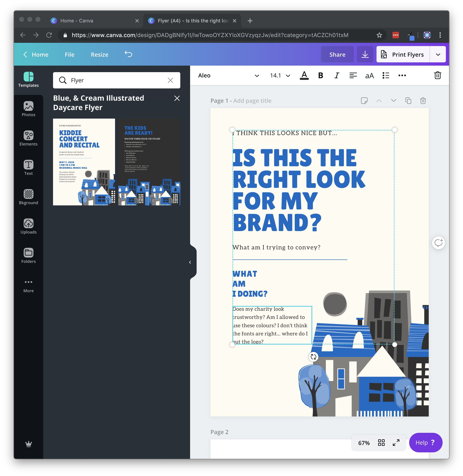
Task: Move Page 1 up
Action: 379,101
